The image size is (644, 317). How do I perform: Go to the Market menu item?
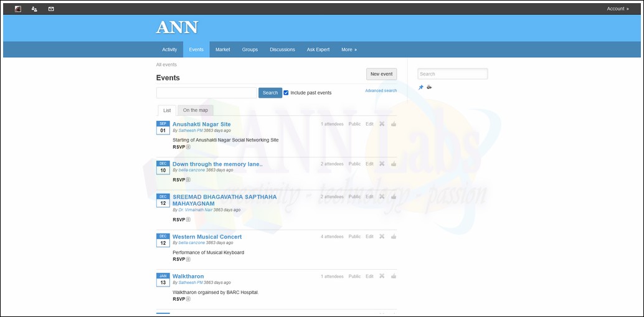pyautogui.click(x=222, y=50)
